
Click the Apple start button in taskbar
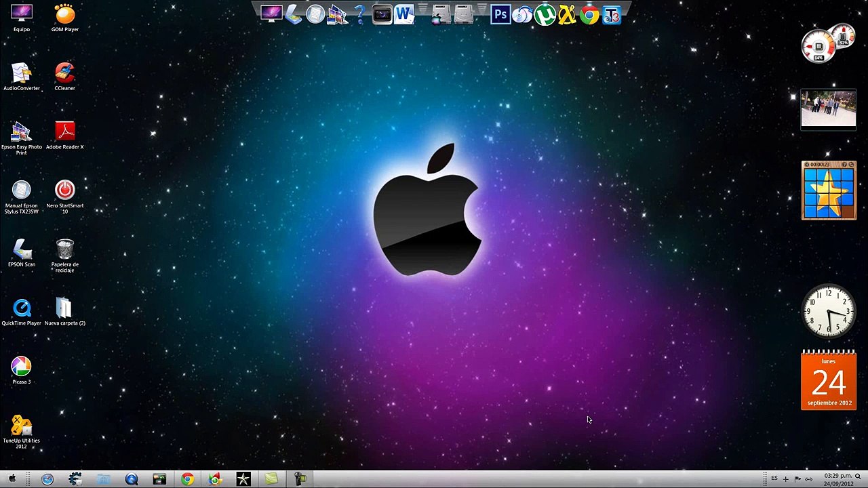click(x=12, y=479)
